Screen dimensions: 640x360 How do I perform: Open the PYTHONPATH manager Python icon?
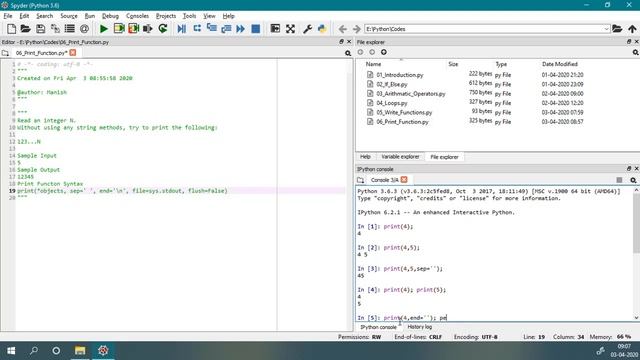[322, 29]
